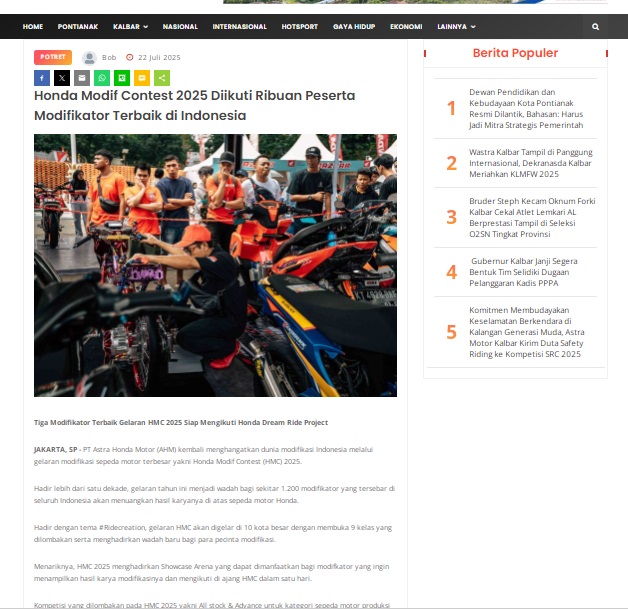Click the paragraph starting 'Hadir dengan tema #Ridecreation'
Screen dimensions: 628x609
[x=213, y=533]
